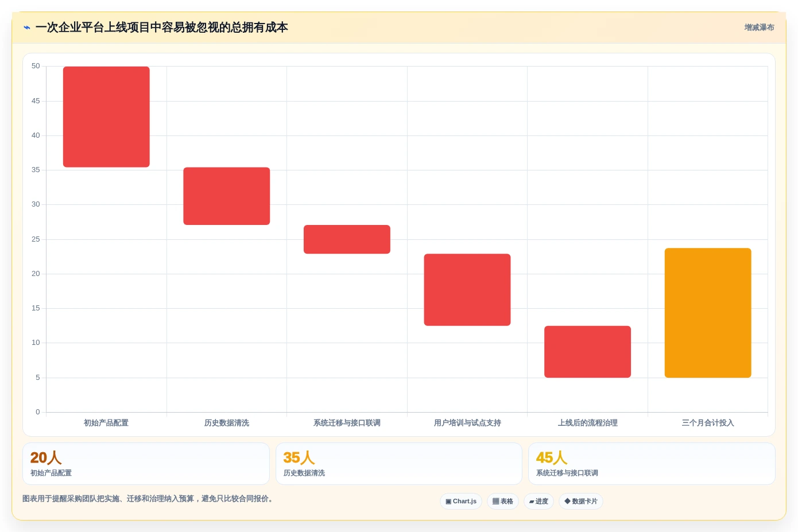The height and width of the screenshot is (532, 798).
Task: Open the 20人 初始产品配置 data card
Action: (146, 464)
